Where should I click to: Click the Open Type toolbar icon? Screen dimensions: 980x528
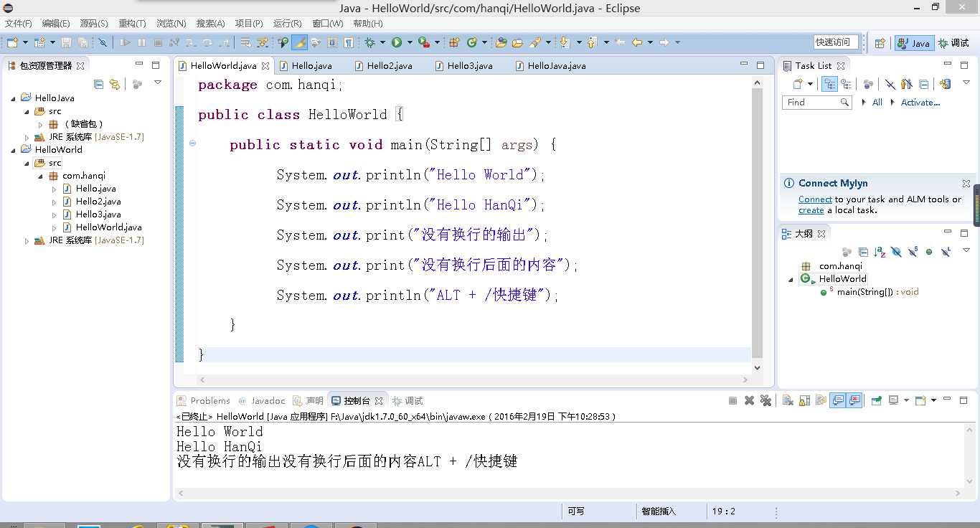point(501,42)
